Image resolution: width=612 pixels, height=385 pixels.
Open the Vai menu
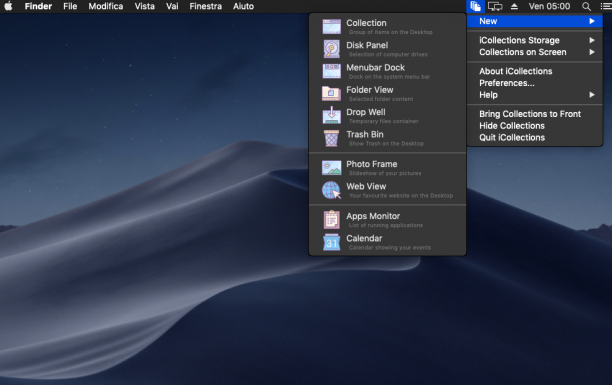click(x=172, y=6)
